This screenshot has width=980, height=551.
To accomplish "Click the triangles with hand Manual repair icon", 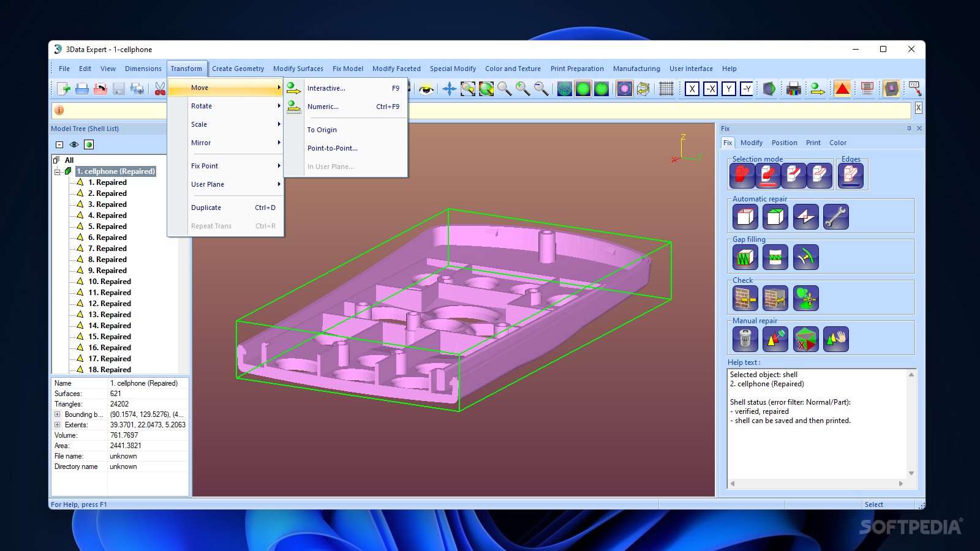I will click(835, 339).
